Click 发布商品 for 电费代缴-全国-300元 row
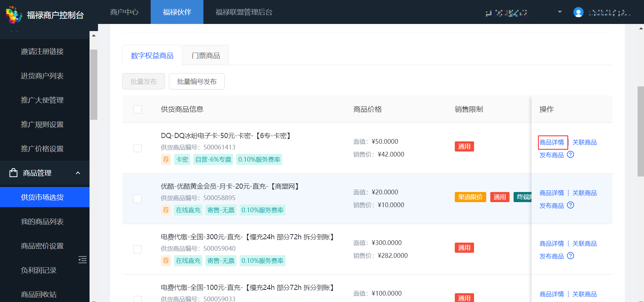 point(552,256)
